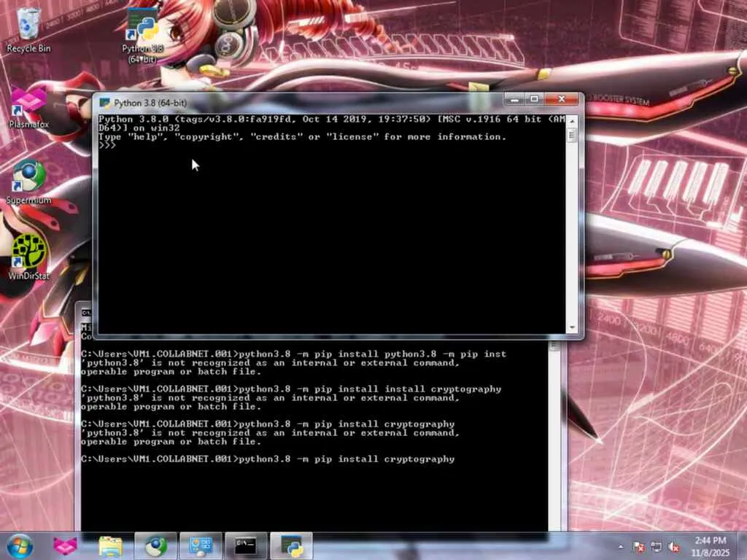Image resolution: width=747 pixels, height=560 pixels.
Task: Switch to the Command Prompt taskbar button
Action: coord(246,545)
